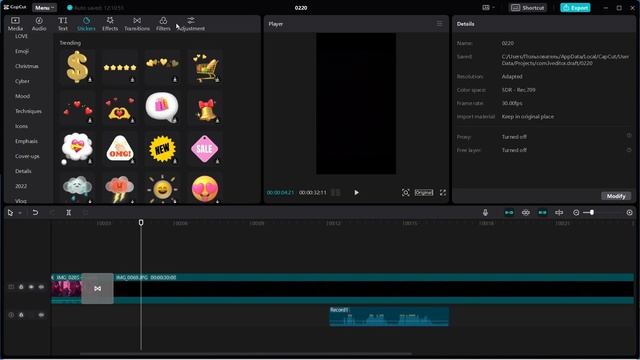The image size is (640, 360).
Task: Choose the golden hearts sticker
Action: (x=162, y=67)
